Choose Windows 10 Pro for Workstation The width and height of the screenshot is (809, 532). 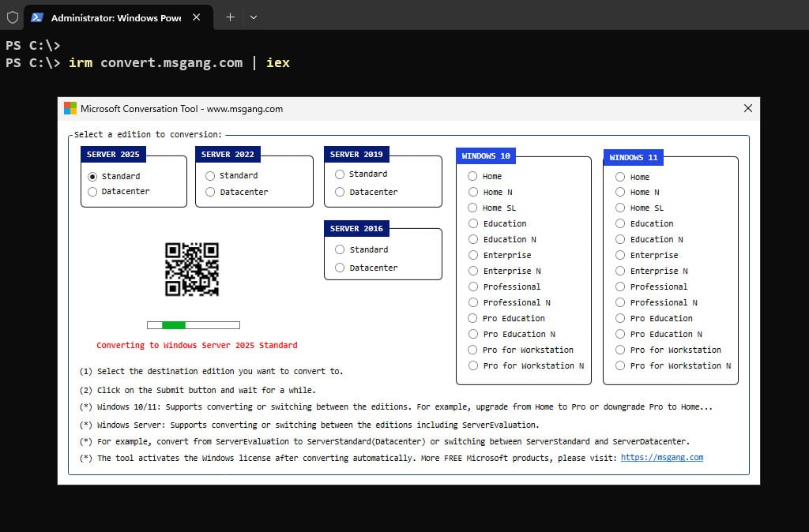(x=472, y=350)
